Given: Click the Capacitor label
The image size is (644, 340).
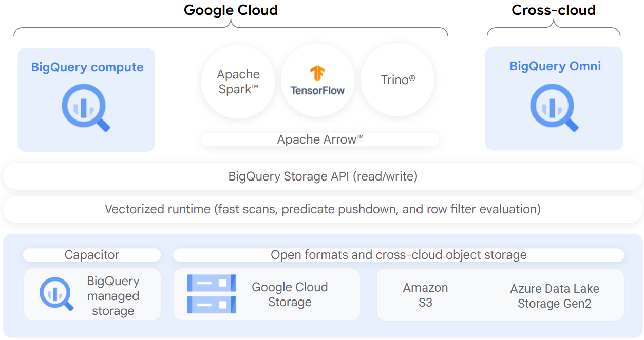Looking at the screenshot, I should 92,255.
